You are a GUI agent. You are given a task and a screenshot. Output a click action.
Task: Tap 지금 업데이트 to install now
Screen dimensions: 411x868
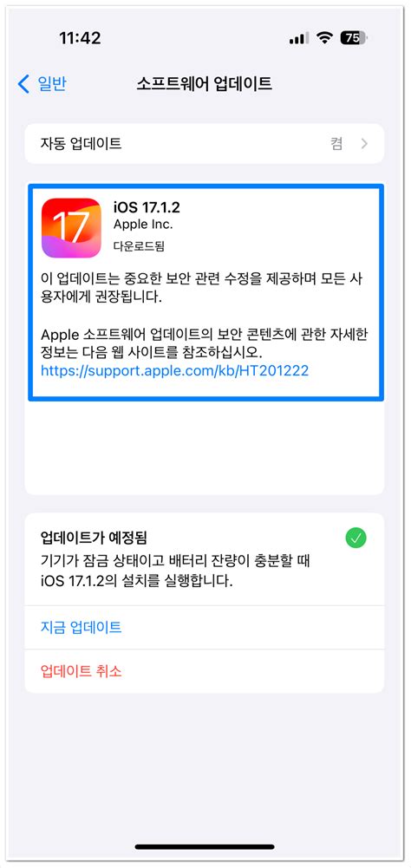82,627
